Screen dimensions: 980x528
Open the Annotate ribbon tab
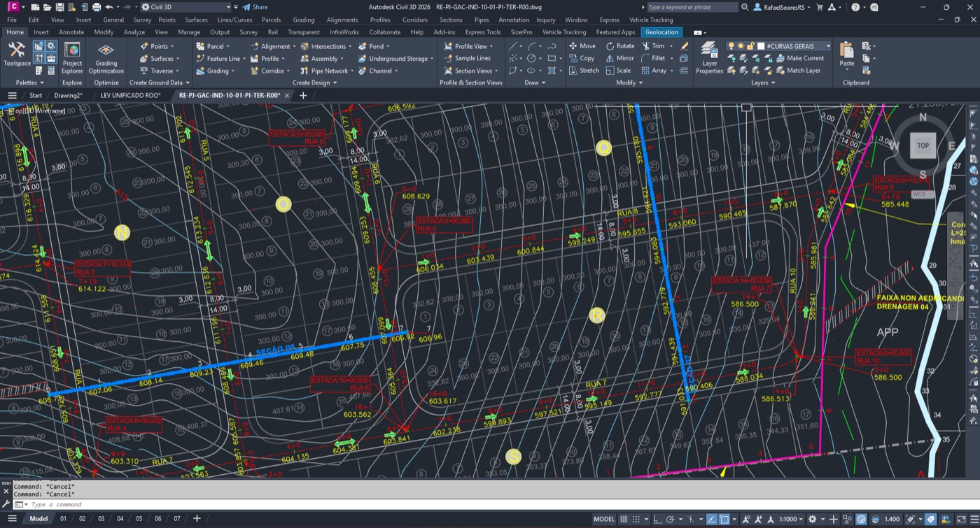pos(71,32)
